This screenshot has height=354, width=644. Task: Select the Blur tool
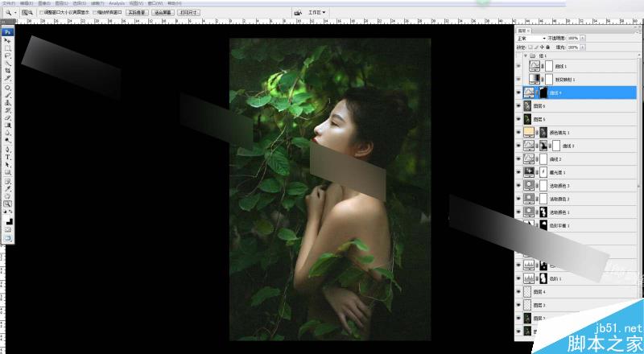tap(7, 133)
